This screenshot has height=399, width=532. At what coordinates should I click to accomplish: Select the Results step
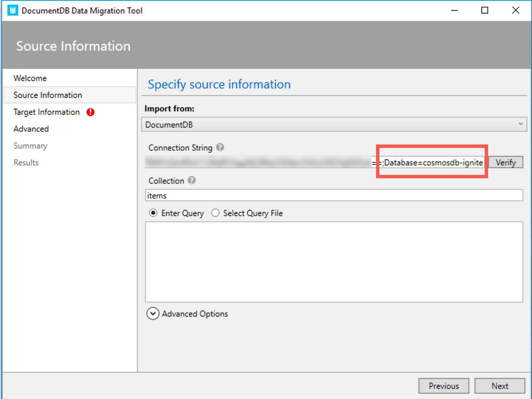click(x=26, y=163)
